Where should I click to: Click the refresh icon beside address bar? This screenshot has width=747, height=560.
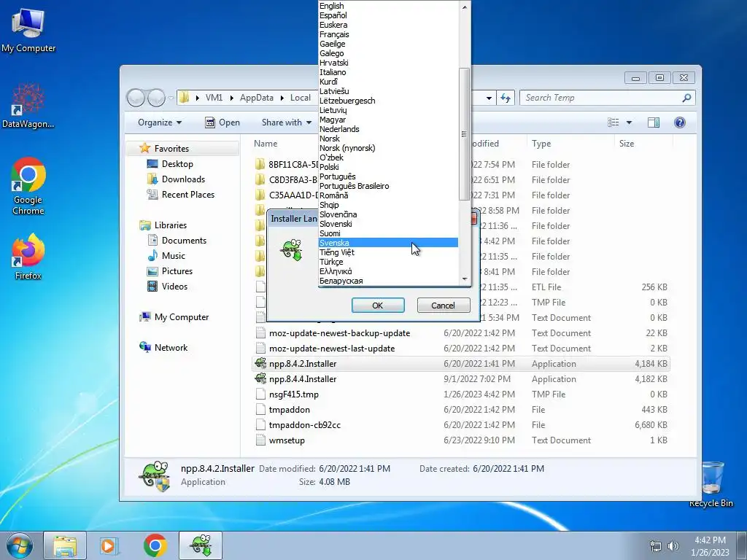[506, 98]
